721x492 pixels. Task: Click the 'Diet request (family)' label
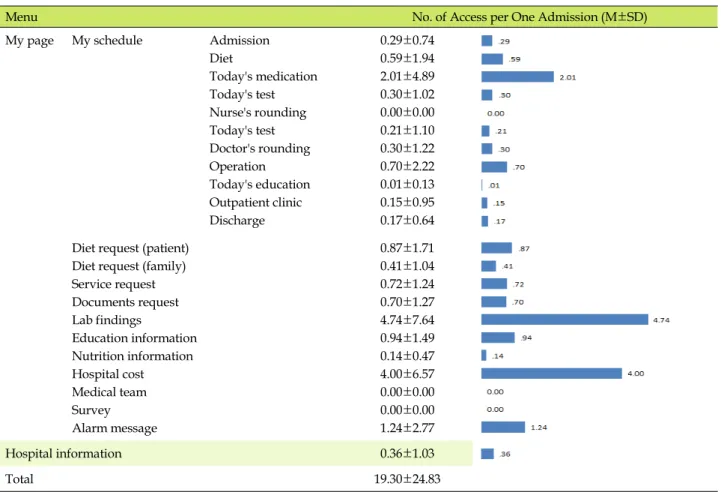[x=129, y=266]
